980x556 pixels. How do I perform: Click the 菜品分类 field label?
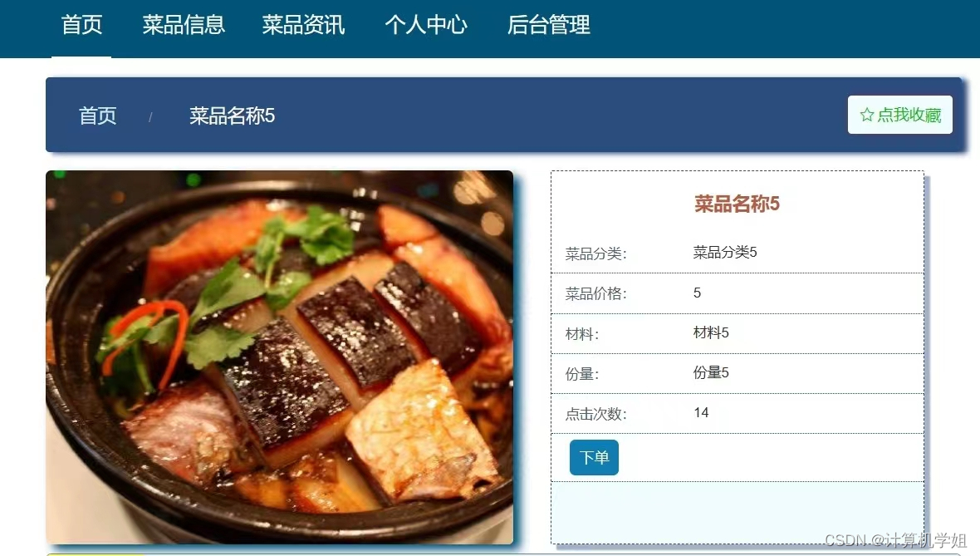[595, 254]
